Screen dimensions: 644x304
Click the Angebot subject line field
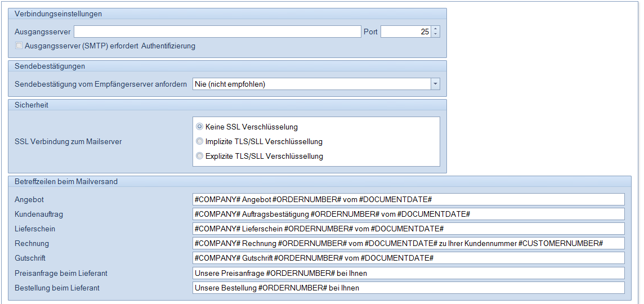408,200
